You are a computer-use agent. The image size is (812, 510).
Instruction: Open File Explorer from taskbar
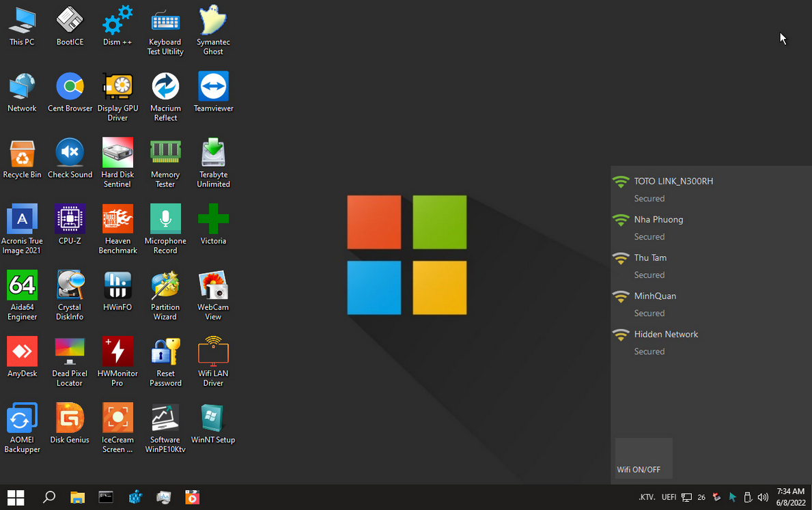[x=78, y=498]
